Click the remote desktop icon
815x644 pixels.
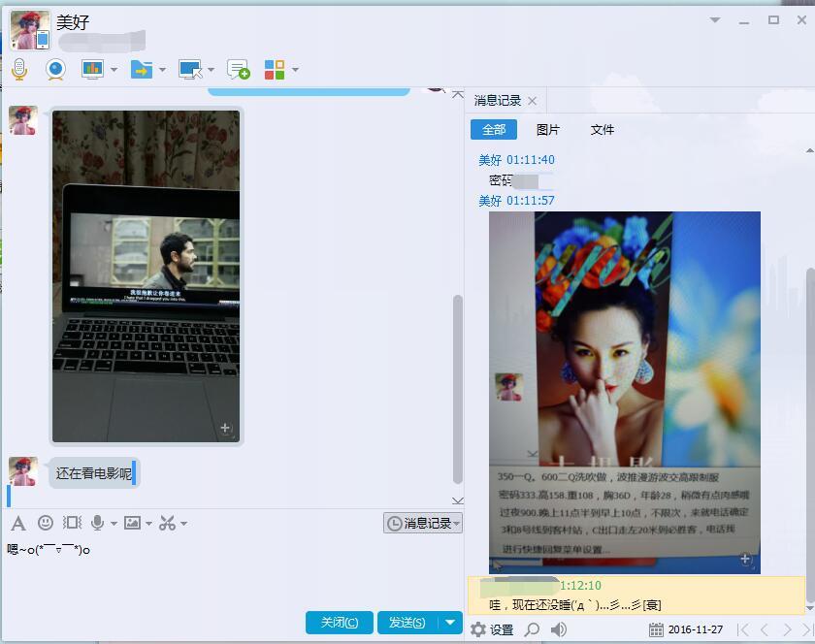pyautogui.click(x=190, y=69)
